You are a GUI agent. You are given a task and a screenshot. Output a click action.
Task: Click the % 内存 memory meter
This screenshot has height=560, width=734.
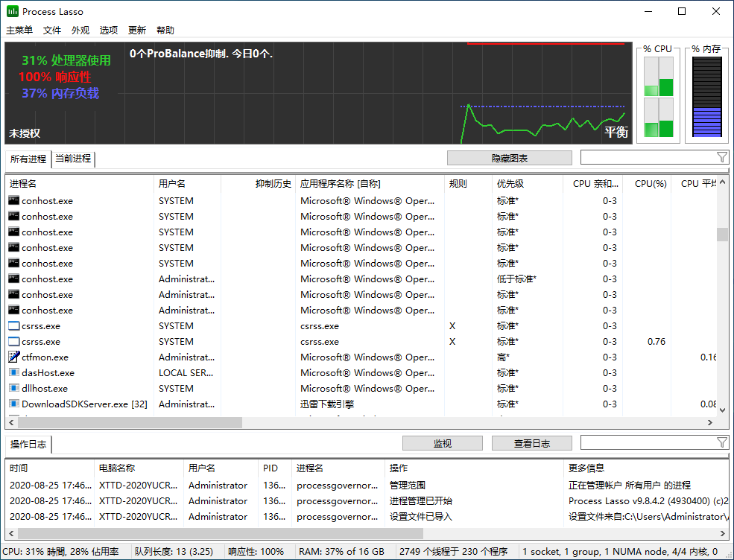click(x=706, y=96)
